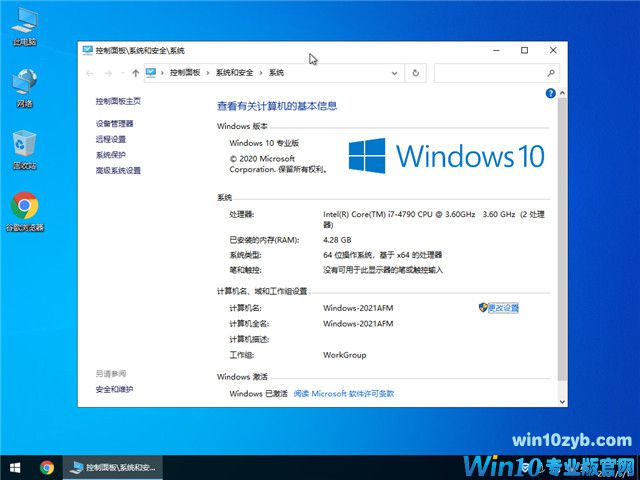Click the Windows Start button
This screenshot has height=480, width=640.
click(15, 467)
